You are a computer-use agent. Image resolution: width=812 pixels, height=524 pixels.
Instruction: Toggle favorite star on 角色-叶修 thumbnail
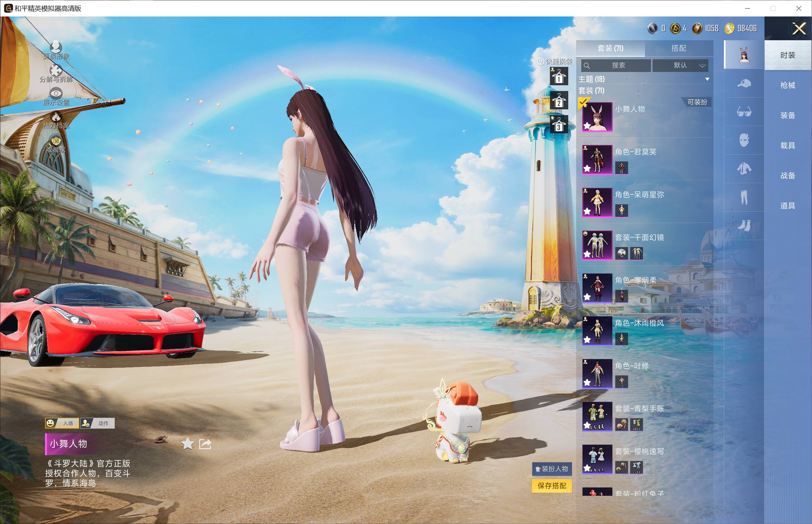click(587, 383)
